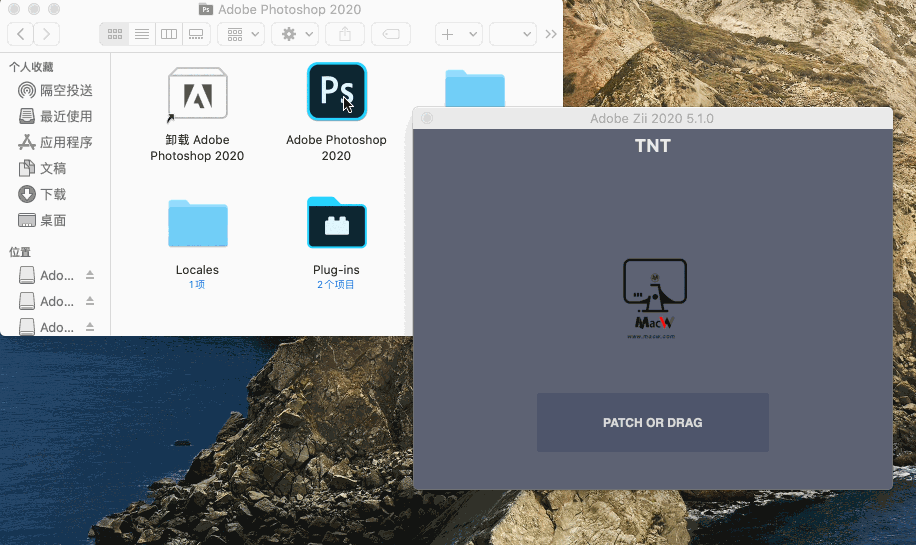Screen dimensions: 916x545
Task: Open Recents (最近使用) in sidebar
Action: pyautogui.click(x=55, y=116)
